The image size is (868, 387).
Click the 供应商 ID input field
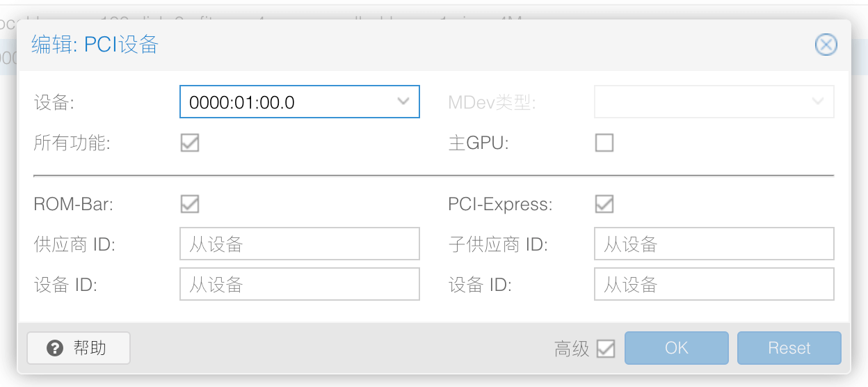click(x=299, y=244)
